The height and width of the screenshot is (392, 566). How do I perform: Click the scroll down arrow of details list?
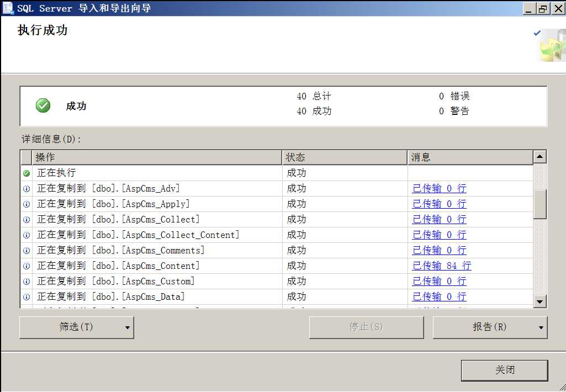coord(539,301)
